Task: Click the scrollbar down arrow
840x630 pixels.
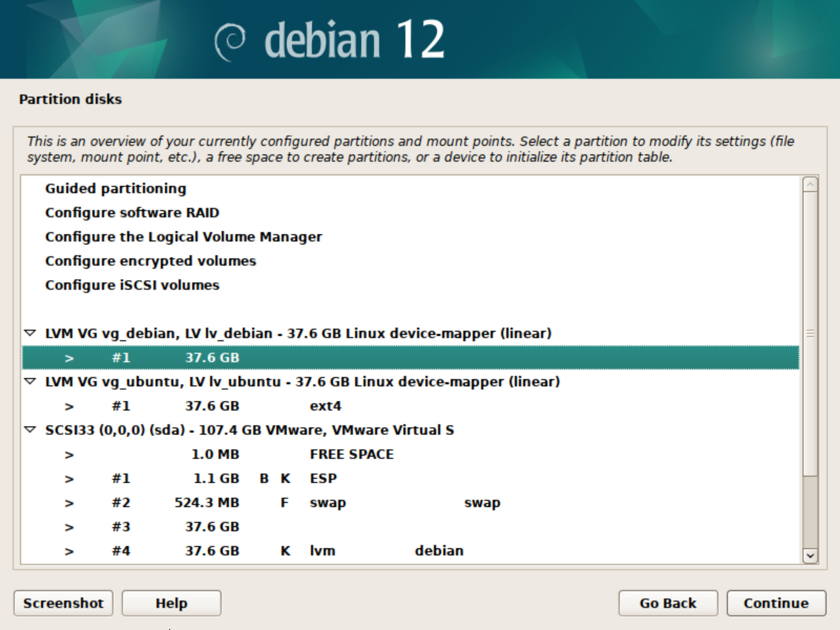Action: pyautogui.click(x=810, y=556)
